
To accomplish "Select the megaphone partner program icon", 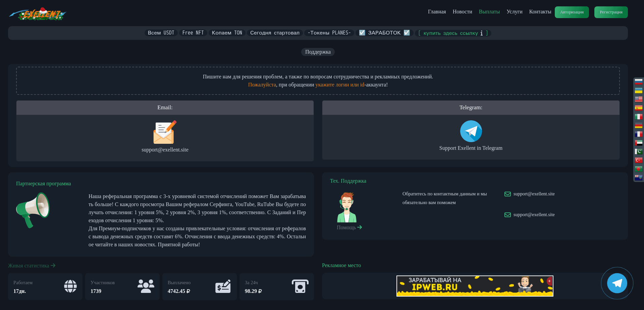I will click(x=34, y=210).
